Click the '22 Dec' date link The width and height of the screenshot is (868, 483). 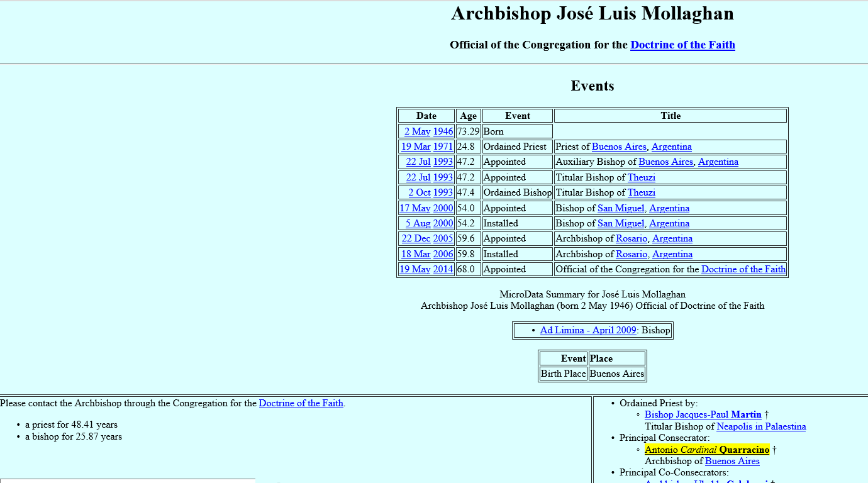point(416,238)
